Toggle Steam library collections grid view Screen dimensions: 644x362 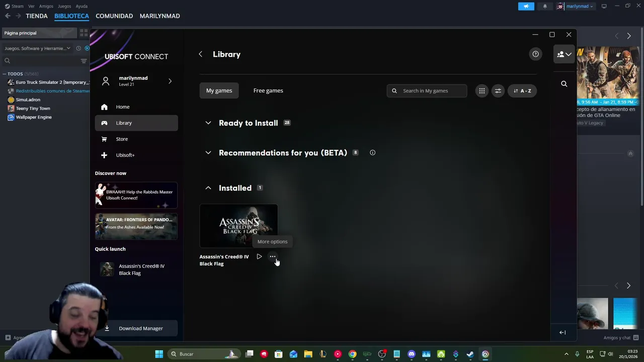click(x=84, y=33)
